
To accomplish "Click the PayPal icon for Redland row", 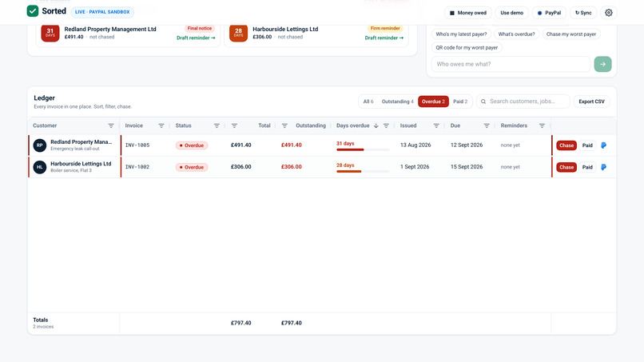I will click(603, 145).
